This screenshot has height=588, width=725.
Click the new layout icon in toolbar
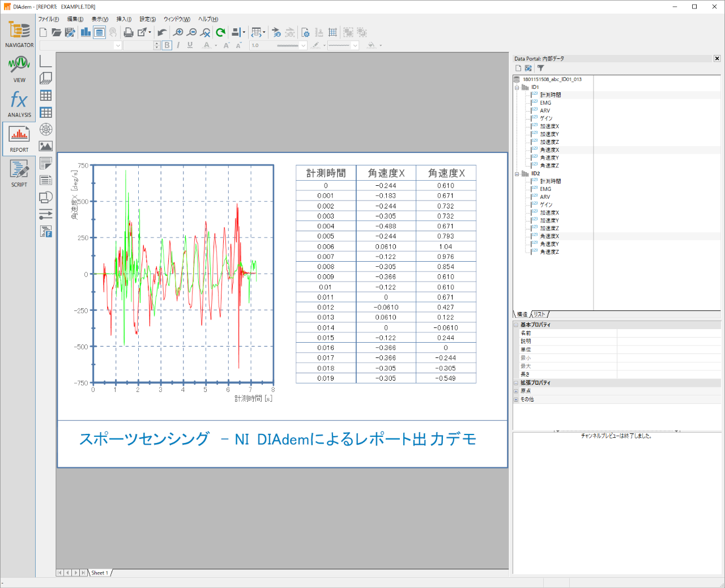43,32
